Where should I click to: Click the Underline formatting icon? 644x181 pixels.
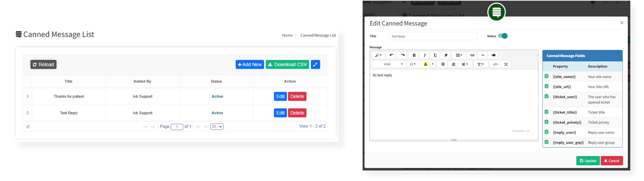click(x=435, y=55)
